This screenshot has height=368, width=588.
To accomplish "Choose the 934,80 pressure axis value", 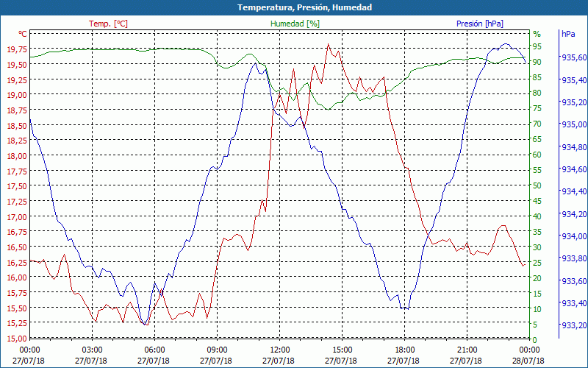I will point(574,146).
